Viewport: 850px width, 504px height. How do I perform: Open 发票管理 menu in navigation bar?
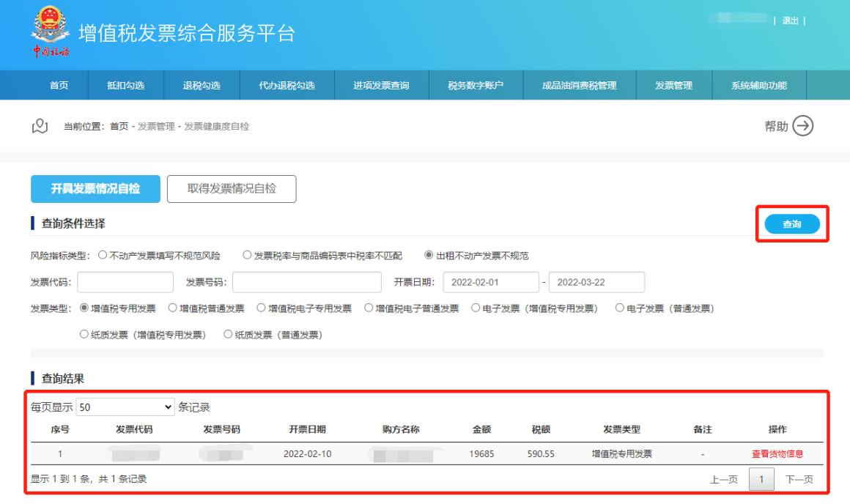point(673,86)
